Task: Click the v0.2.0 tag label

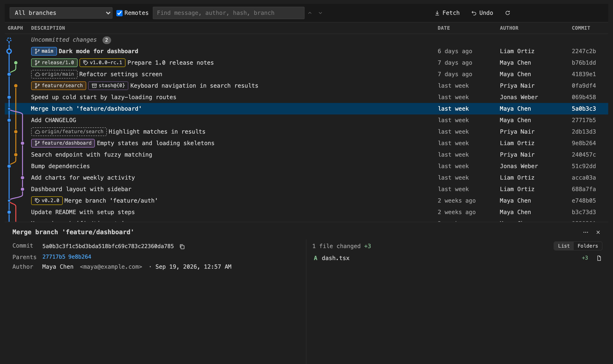Action: tap(47, 201)
